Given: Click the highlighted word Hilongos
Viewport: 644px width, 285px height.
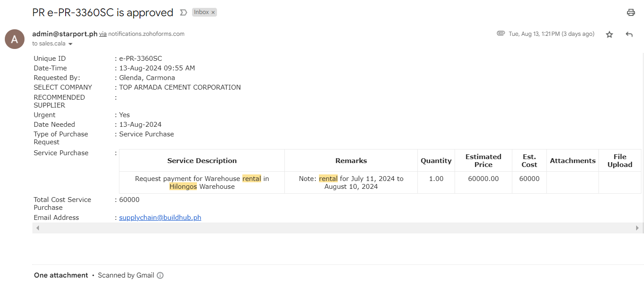Looking at the screenshot, I should click(x=183, y=187).
